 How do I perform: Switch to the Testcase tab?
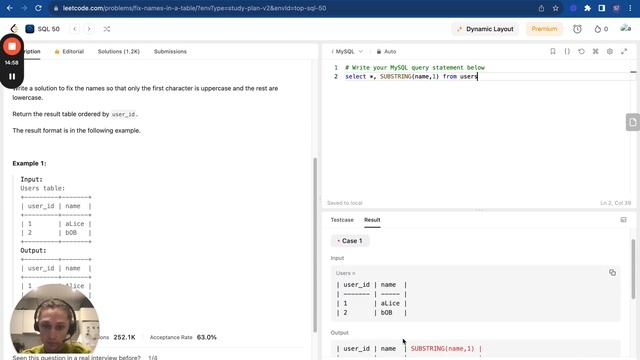[x=342, y=220]
